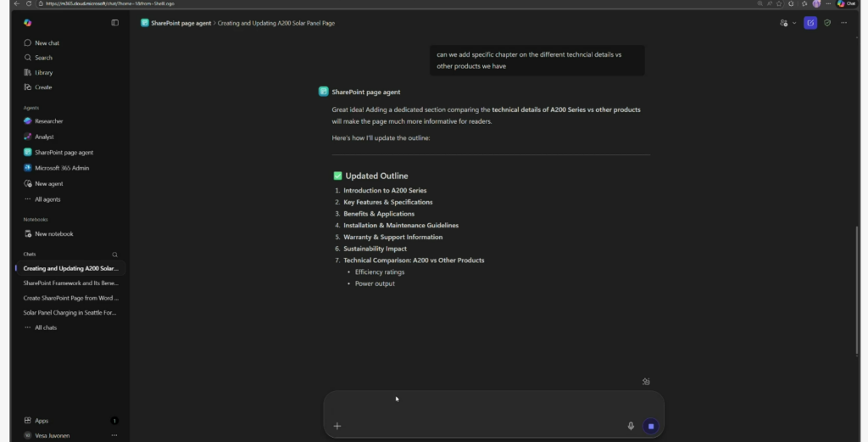868x442 pixels.
Task: Click inside the message input field
Action: click(x=492, y=405)
